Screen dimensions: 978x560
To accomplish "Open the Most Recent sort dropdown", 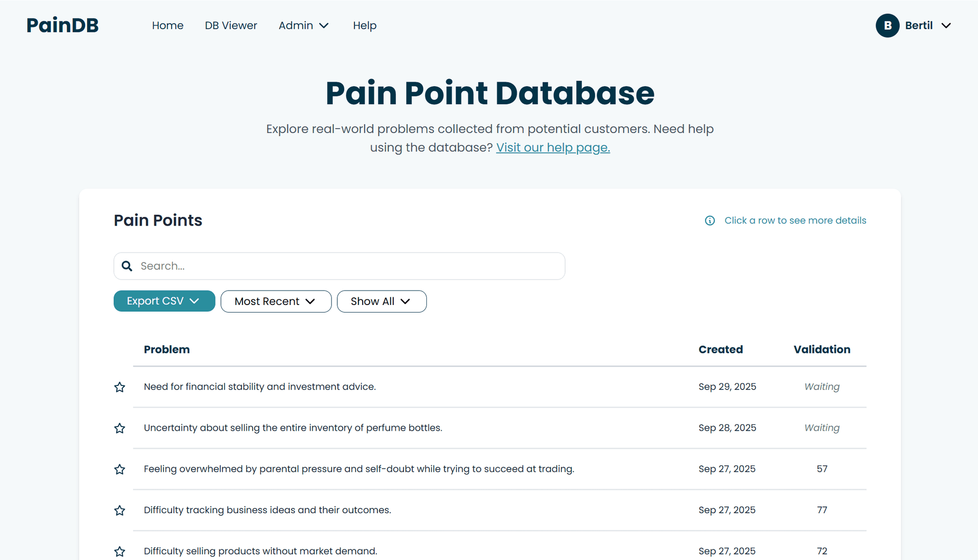I will point(276,301).
